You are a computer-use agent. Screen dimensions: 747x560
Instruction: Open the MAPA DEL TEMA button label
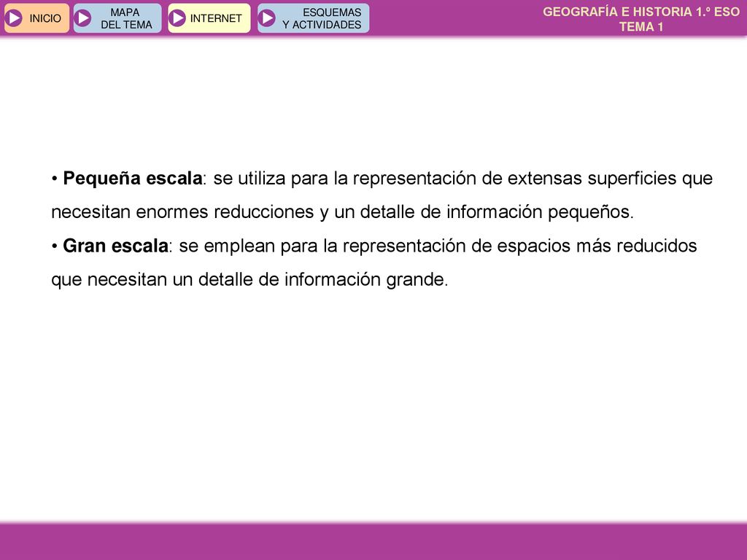pos(126,18)
